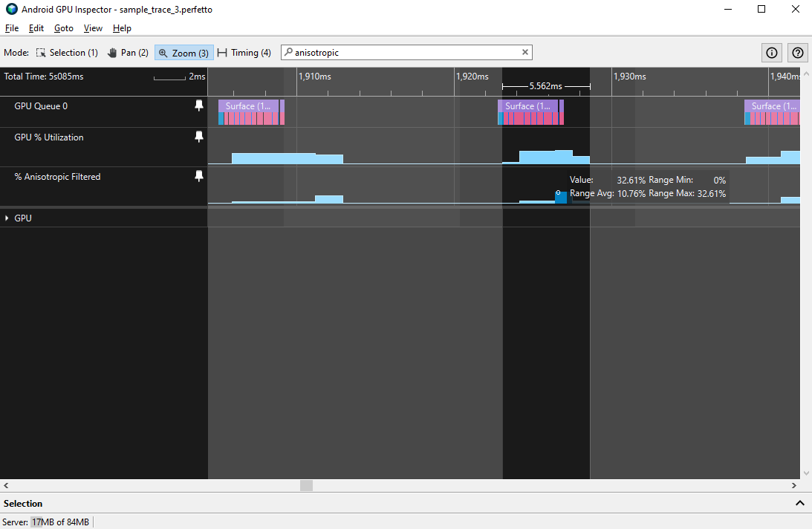The width and height of the screenshot is (812, 529).
Task: Expand the GPU track group
Action: click(x=7, y=218)
